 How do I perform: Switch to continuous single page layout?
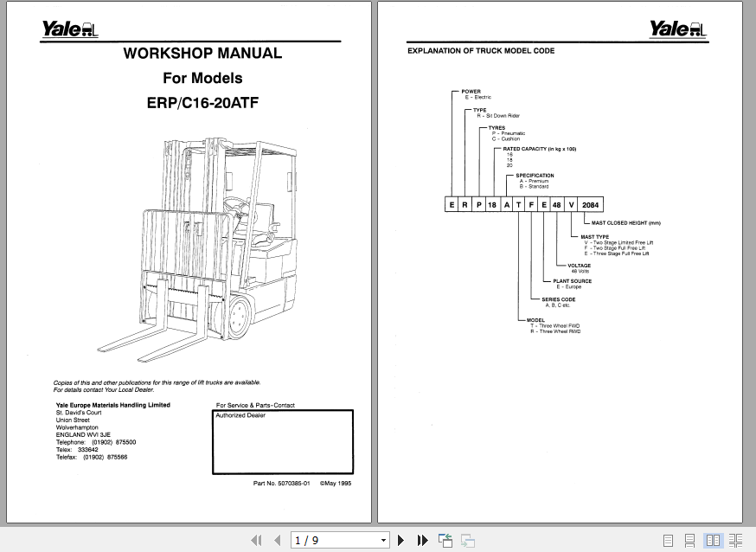[x=690, y=541]
